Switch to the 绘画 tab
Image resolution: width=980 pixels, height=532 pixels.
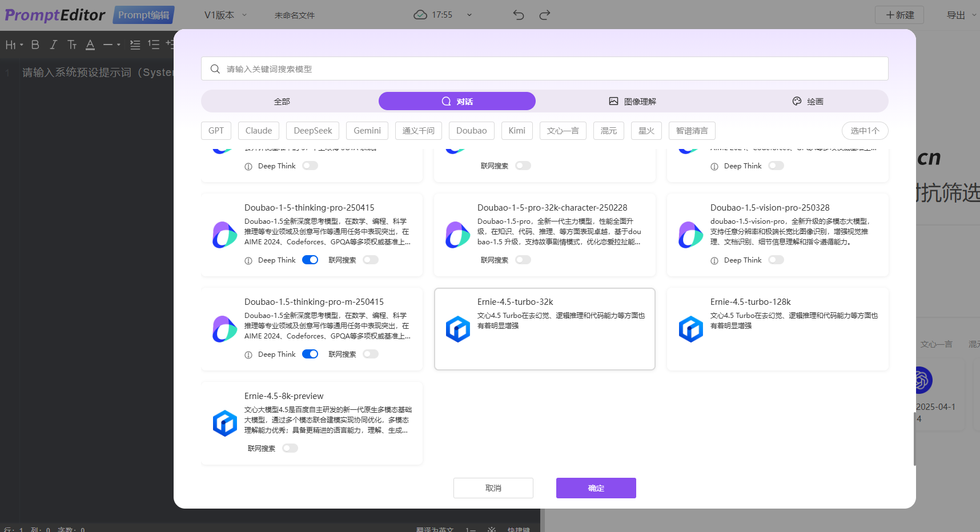pyautogui.click(x=808, y=102)
